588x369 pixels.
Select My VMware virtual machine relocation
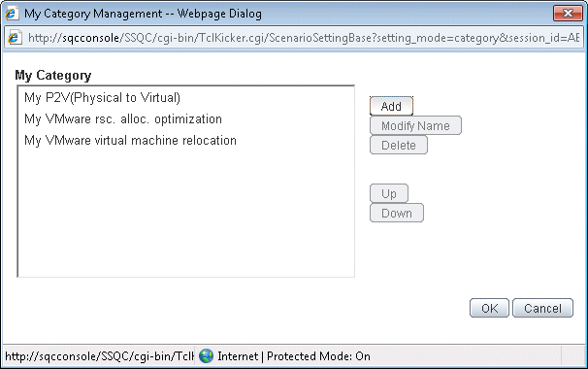(130, 141)
